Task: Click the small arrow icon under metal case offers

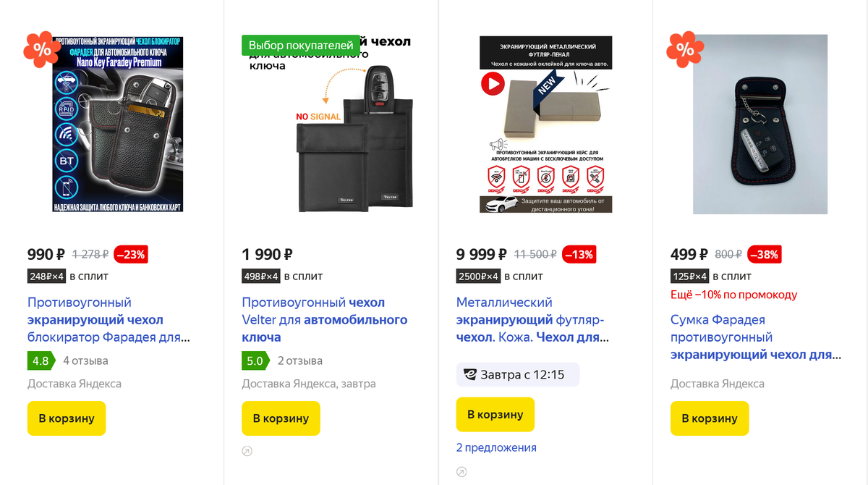Action: (461, 472)
